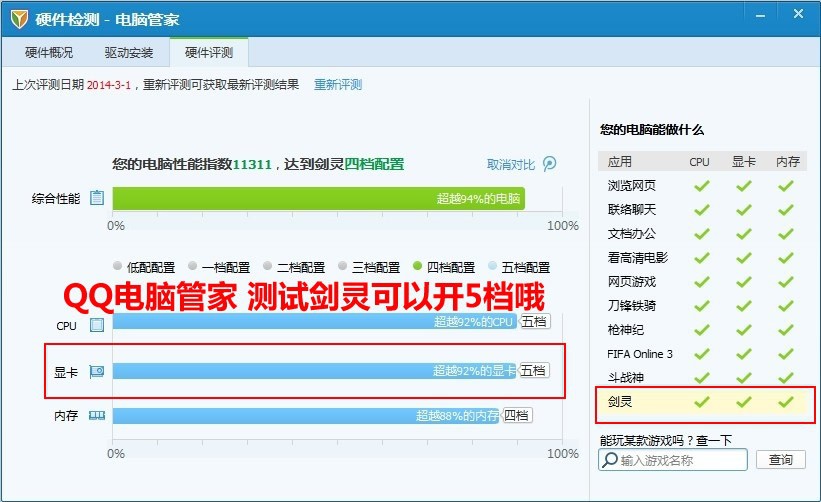Screen dimensions: 821x502
Task: Select the 二档配置 legend option
Action: coord(294,267)
